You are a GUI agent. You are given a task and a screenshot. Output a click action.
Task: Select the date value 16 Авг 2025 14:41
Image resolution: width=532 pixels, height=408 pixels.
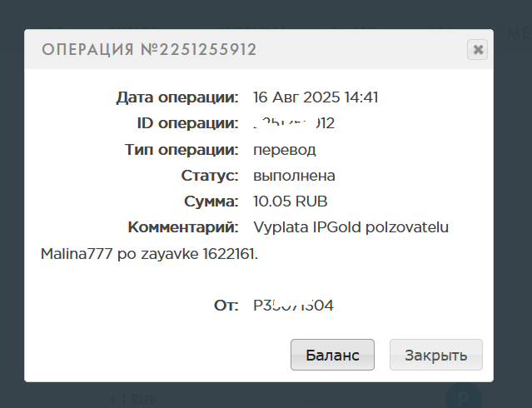pos(316,97)
